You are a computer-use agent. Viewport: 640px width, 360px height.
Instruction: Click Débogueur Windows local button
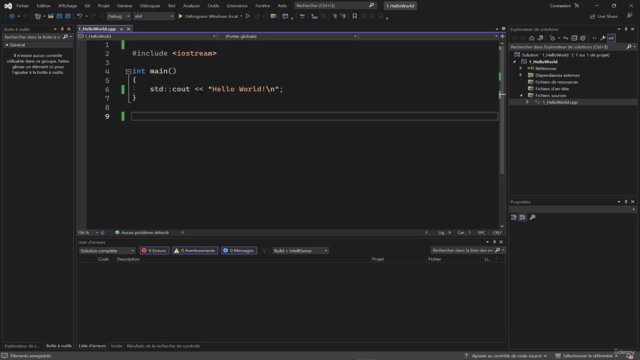pos(211,16)
